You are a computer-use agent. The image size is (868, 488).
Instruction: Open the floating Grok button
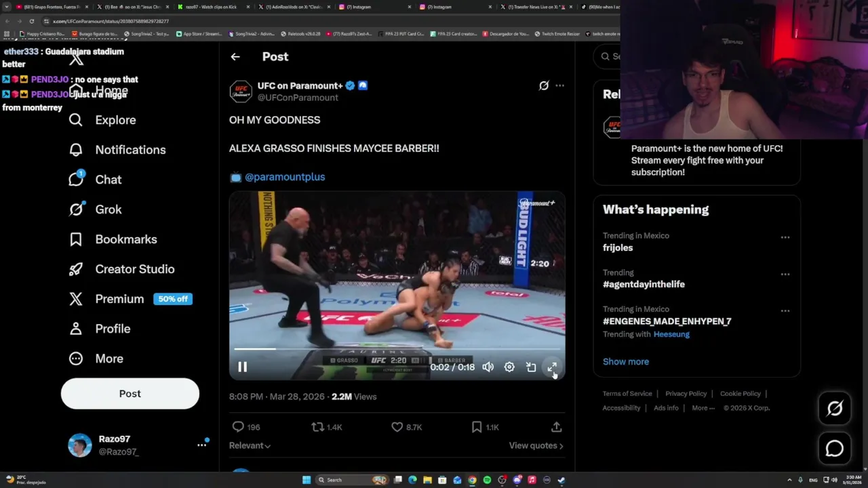[835, 408]
